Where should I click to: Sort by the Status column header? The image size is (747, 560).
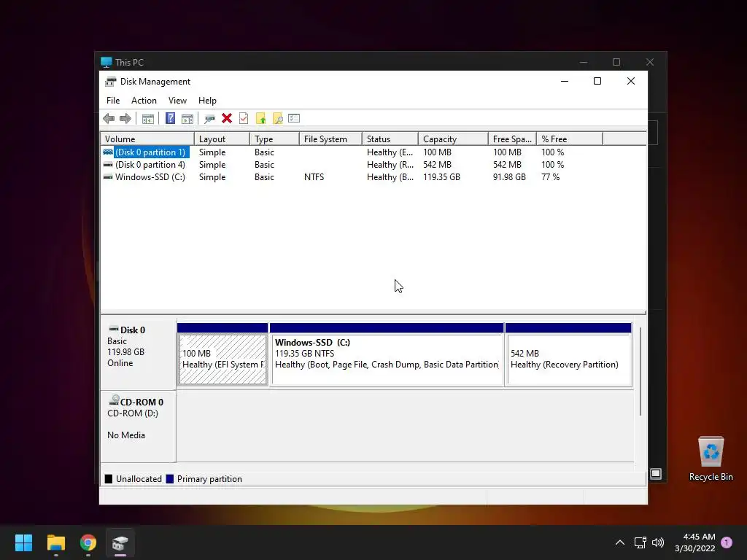pos(390,139)
